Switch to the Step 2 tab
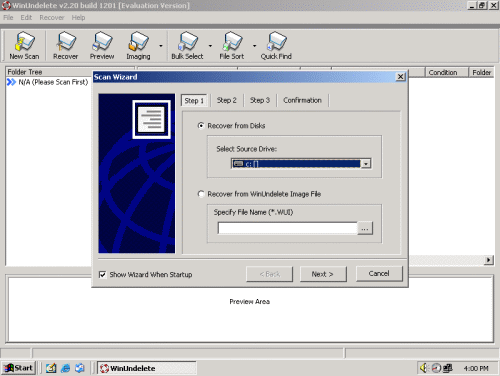 click(x=226, y=100)
